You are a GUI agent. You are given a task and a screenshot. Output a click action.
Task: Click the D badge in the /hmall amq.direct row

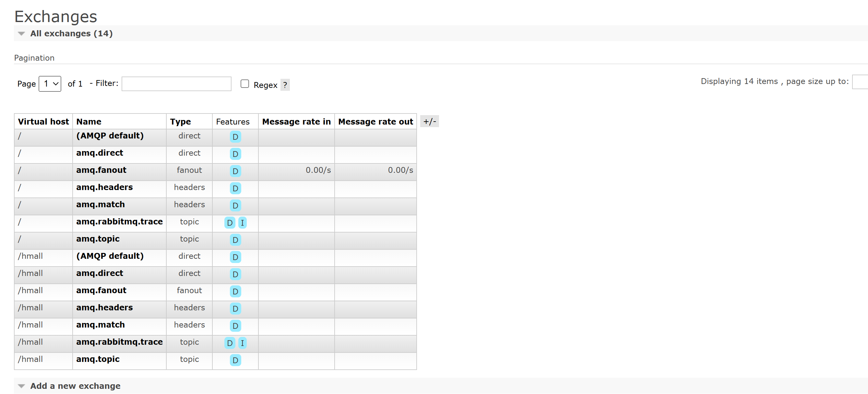point(235,274)
